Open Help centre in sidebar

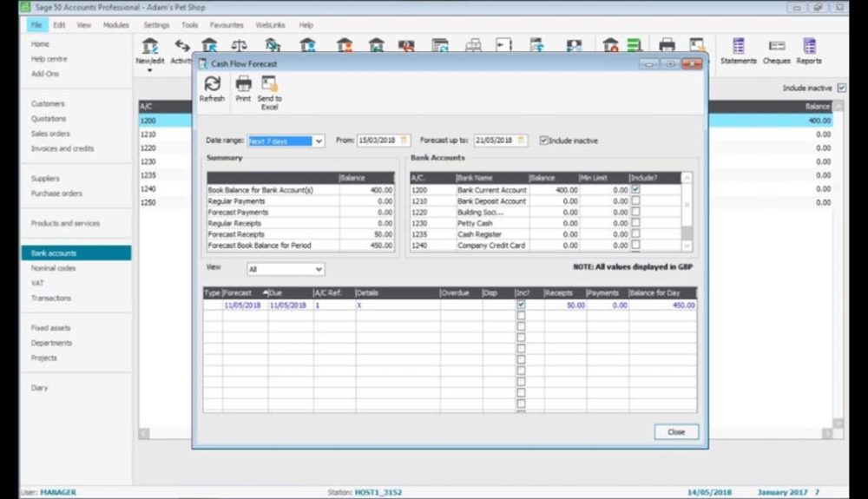(49, 59)
